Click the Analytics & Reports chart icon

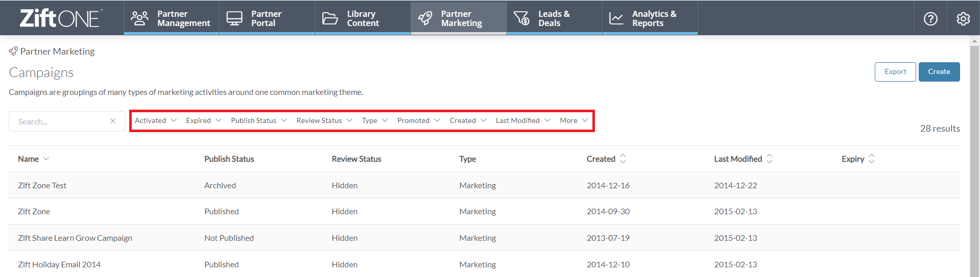click(x=616, y=18)
